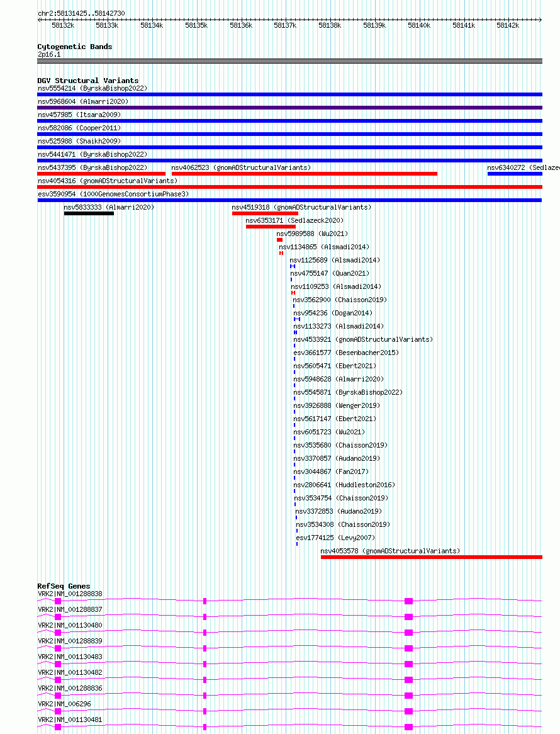The image size is (560, 734).
Task: Click the 2p16.1 cytogenetic band label
Action: pos(49,54)
